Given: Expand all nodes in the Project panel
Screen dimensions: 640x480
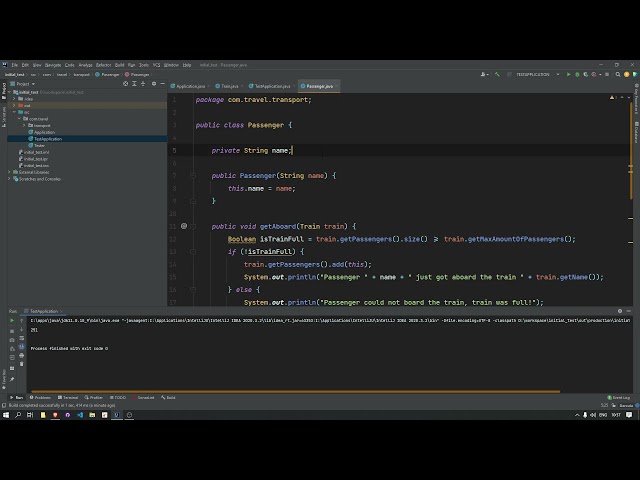Looking at the screenshot, I should [134, 84].
